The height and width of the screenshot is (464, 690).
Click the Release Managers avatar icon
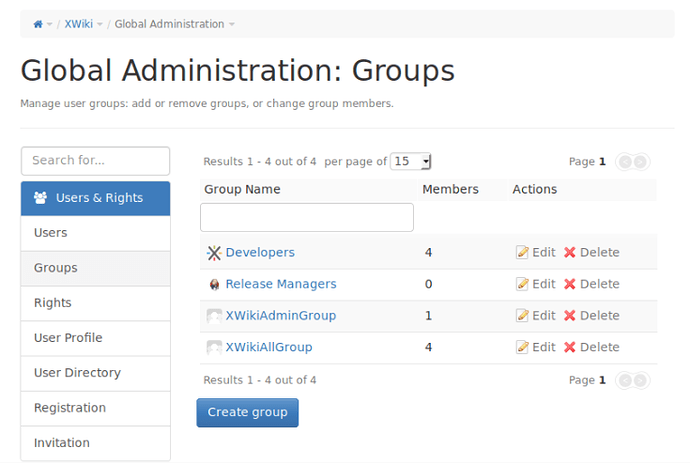(x=214, y=284)
